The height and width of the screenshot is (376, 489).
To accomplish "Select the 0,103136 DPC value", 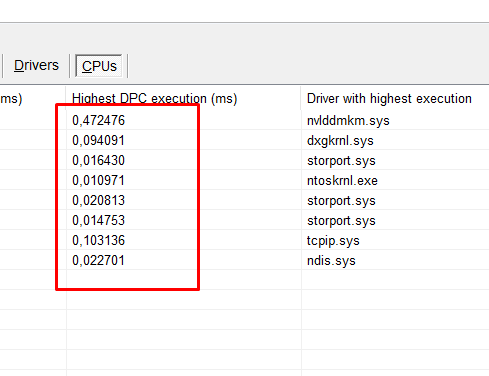I will (98, 240).
